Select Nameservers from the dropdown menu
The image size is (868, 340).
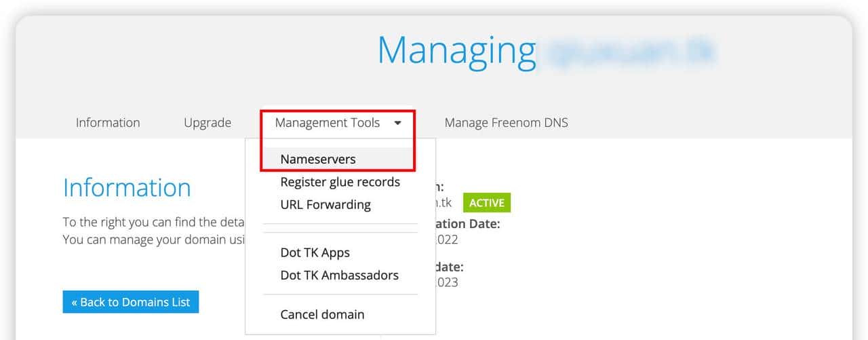pos(318,159)
